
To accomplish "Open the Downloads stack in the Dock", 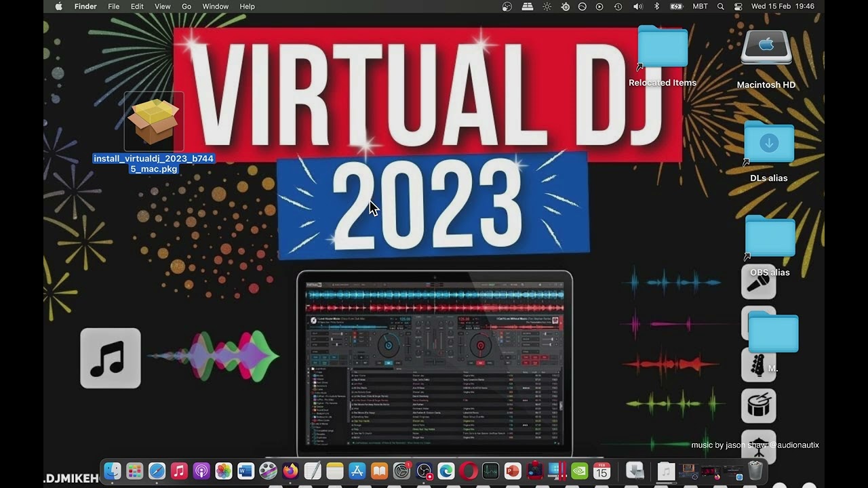I will [x=635, y=470].
